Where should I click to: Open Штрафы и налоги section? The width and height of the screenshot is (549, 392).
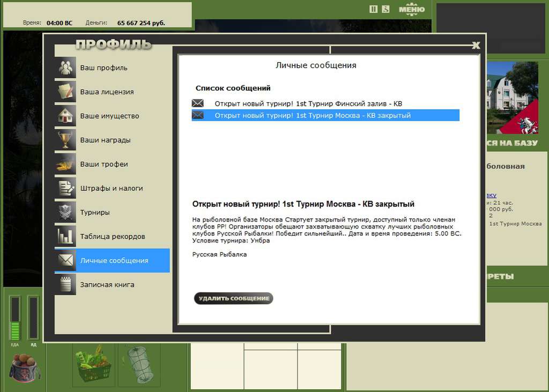click(112, 188)
